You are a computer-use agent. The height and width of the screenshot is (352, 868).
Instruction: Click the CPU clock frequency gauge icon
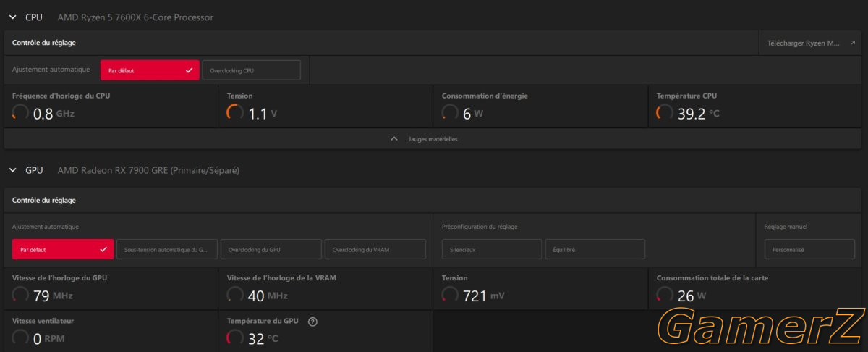21,113
